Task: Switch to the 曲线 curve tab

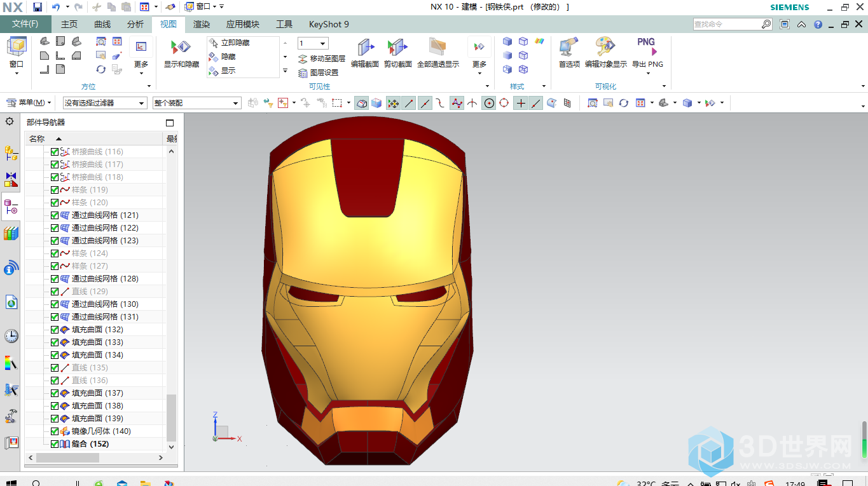Action: pyautogui.click(x=102, y=24)
